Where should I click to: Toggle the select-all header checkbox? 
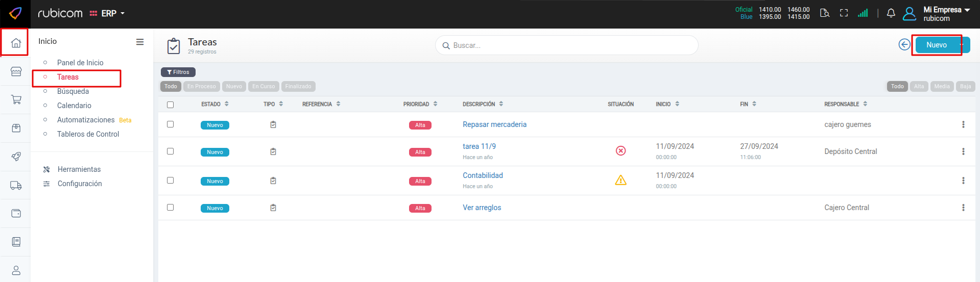170,105
